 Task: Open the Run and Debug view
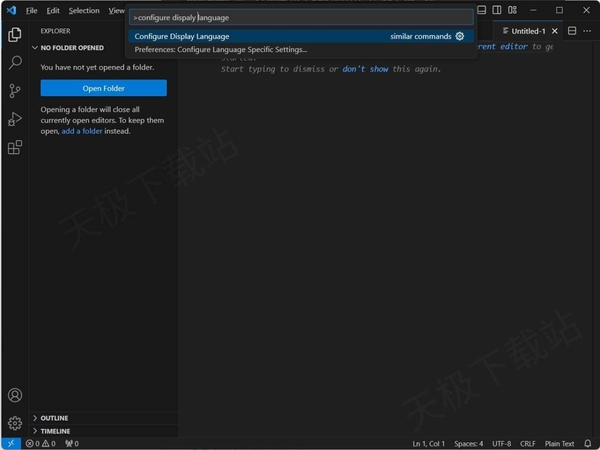click(15, 119)
